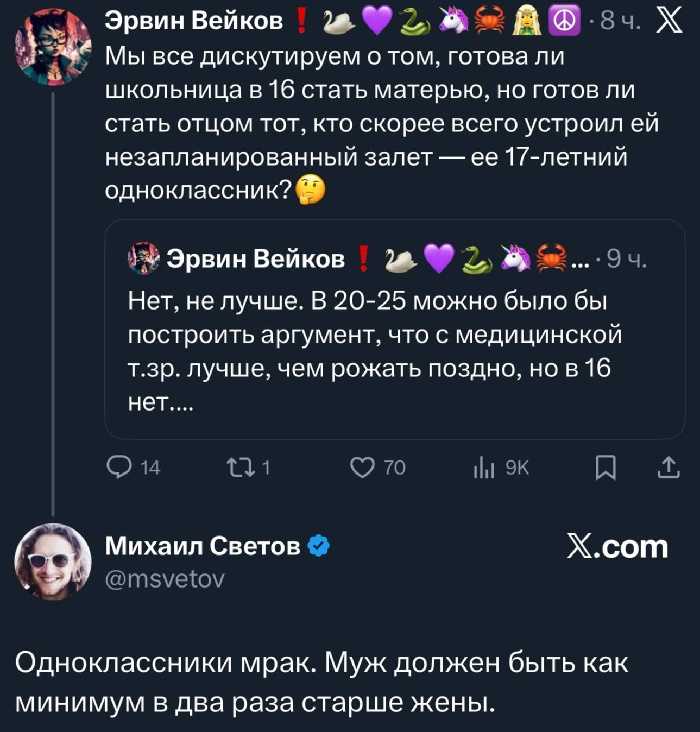The width and height of the screenshot is (700, 732).
Task: Click the X logo at top right
Action: pyautogui.click(x=669, y=22)
